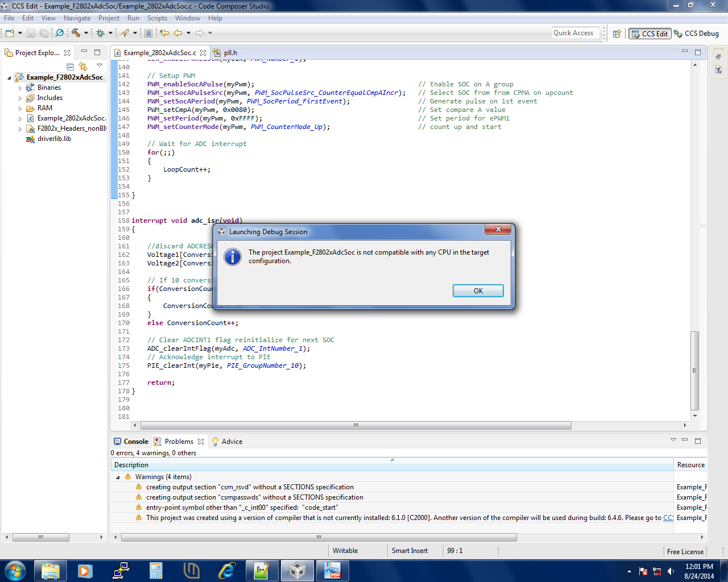
Task: Click the Save icon in the toolbar
Action: tap(30, 32)
